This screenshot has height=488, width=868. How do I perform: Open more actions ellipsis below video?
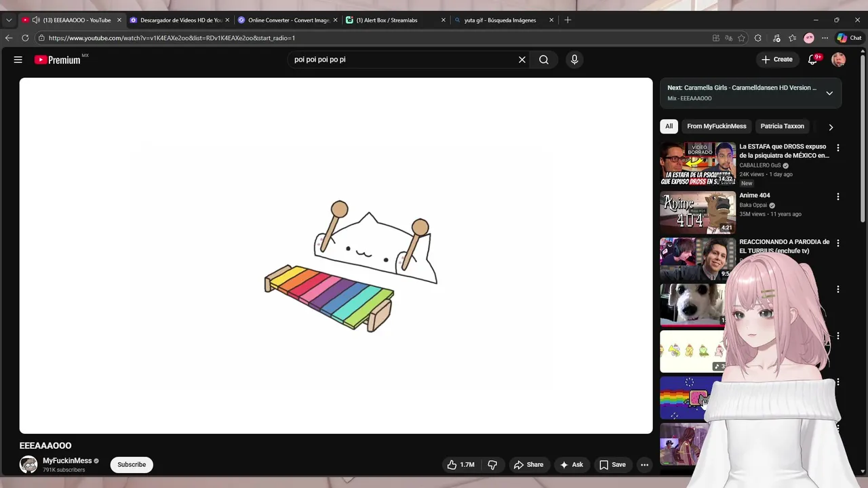645,465
